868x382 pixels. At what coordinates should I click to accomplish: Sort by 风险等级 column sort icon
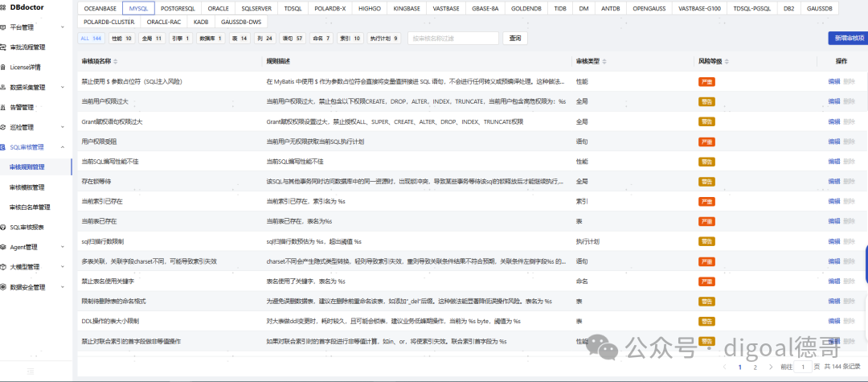tap(727, 61)
